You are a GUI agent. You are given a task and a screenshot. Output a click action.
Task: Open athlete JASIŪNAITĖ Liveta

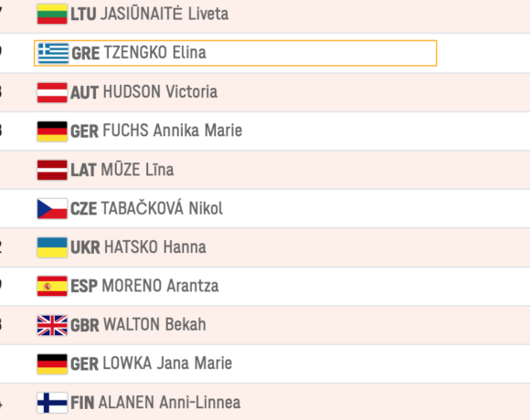pyautogui.click(x=164, y=14)
